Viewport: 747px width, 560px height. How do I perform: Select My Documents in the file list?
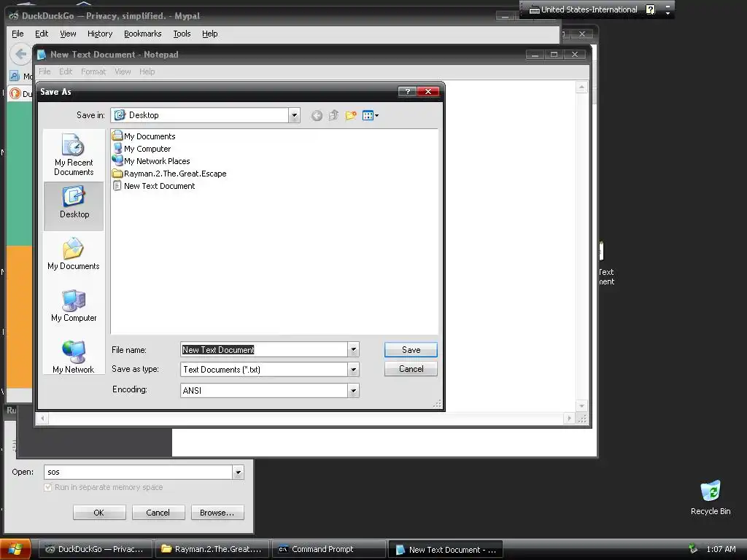tap(144, 136)
